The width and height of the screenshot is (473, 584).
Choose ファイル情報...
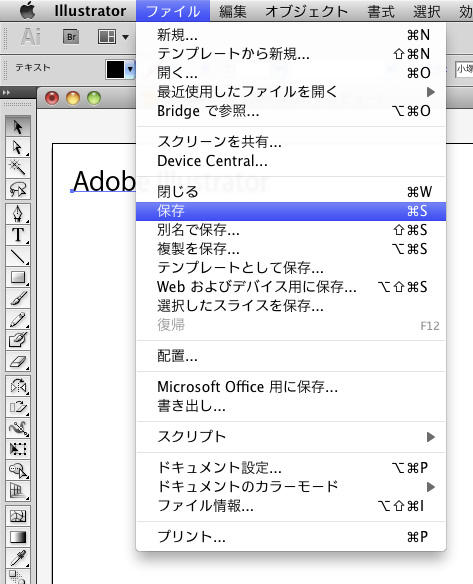[291, 506]
